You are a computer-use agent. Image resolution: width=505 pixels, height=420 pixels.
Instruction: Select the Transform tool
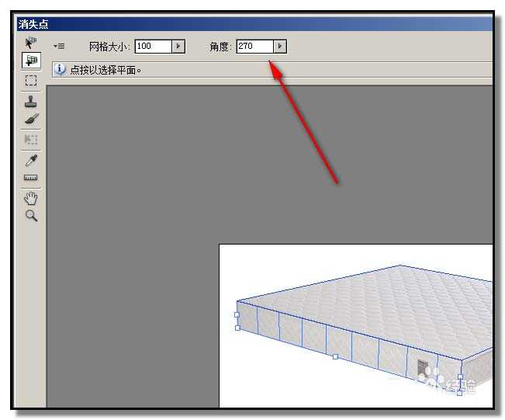[31, 140]
